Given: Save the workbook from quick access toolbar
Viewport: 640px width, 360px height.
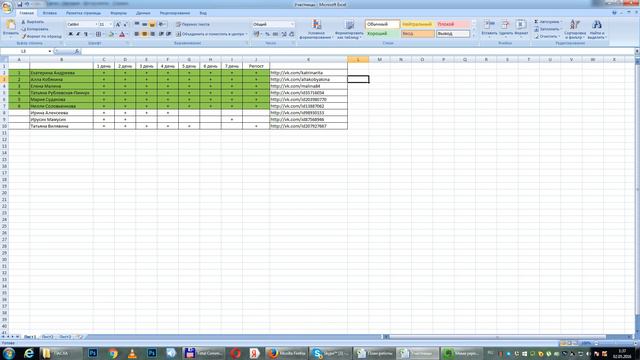Looking at the screenshot, I should click(x=20, y=4).
